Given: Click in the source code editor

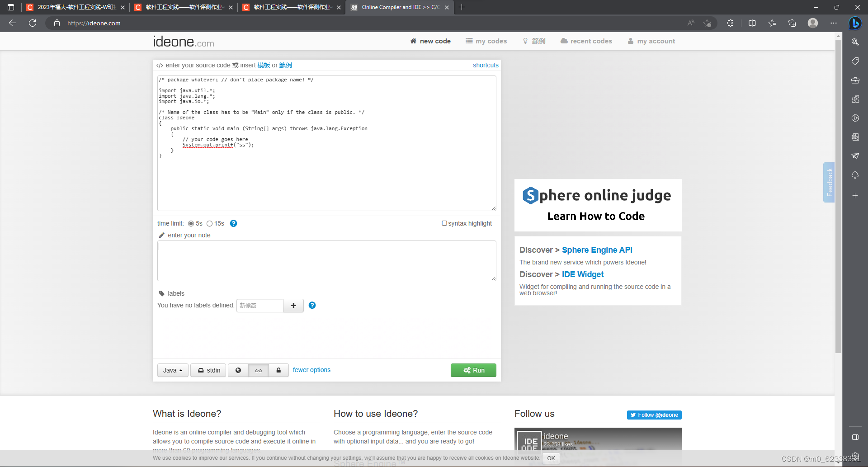Looking at the screenshot, I should point(326,143).
